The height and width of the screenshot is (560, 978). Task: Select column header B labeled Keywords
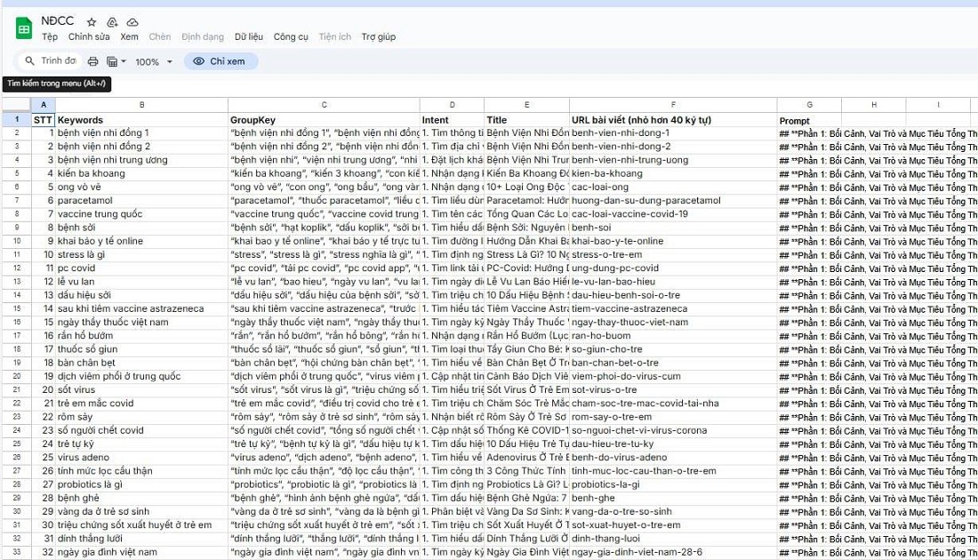click(142, 104)
